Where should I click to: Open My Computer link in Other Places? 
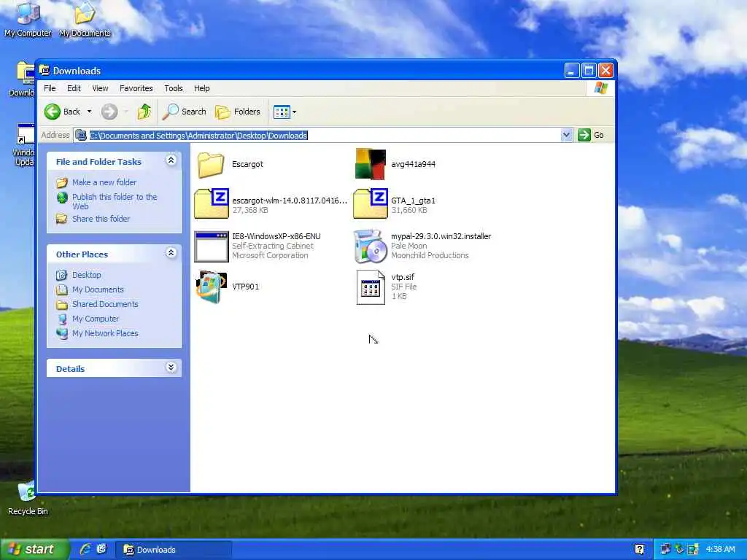[x=96, y=319]
